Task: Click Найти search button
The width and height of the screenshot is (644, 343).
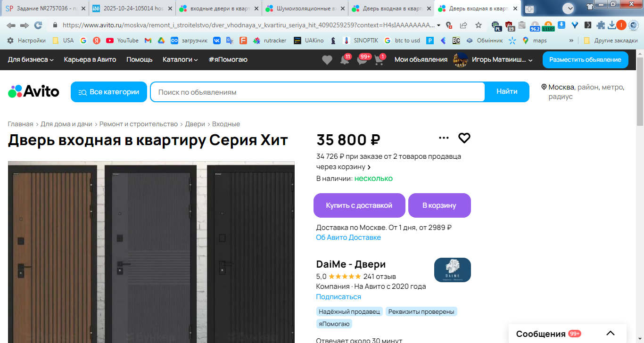Action: coord(507,92)
